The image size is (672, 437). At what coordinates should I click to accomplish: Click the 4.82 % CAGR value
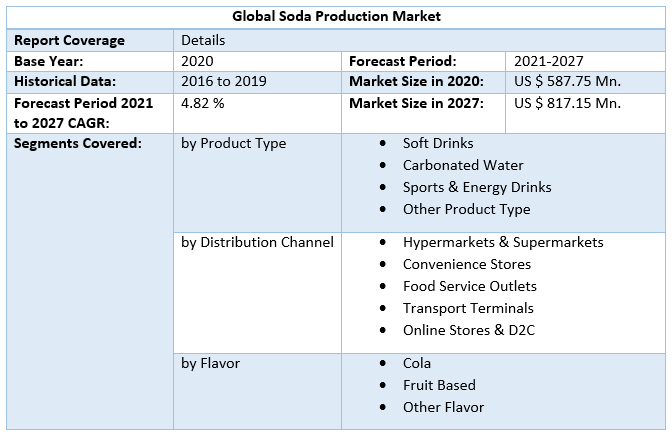203,102
